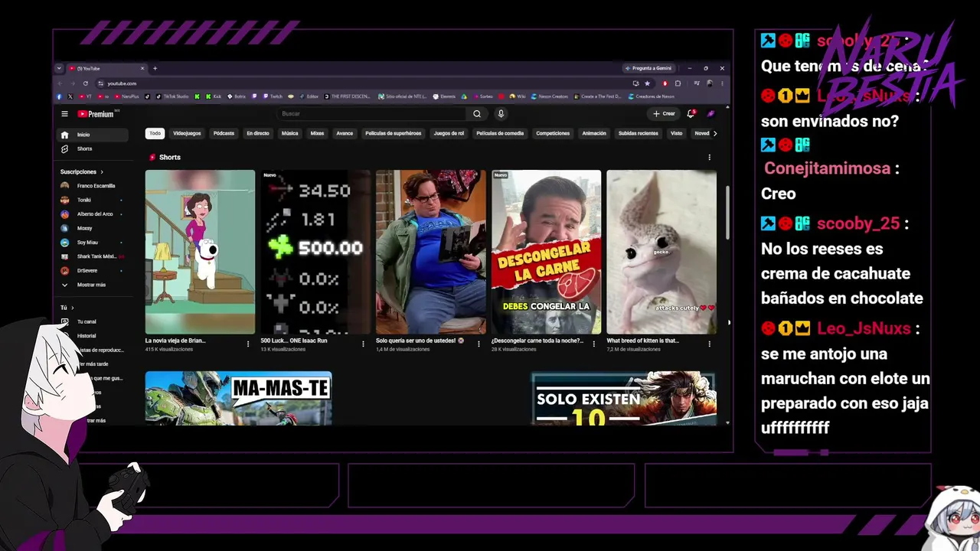The height and width of the screenshot is (551, 980).
Task: Select the Subidas recientes chip
Action: (x=639, y=133)
